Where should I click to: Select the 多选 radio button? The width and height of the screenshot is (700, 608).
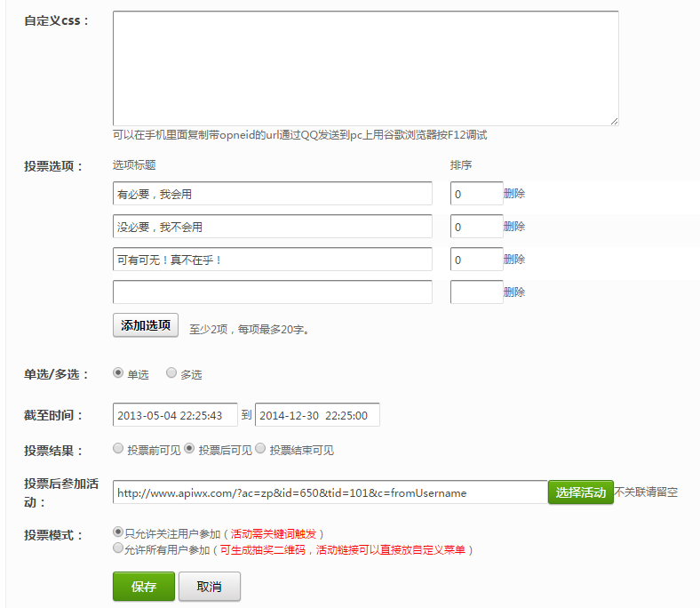(x=171, y=374)
